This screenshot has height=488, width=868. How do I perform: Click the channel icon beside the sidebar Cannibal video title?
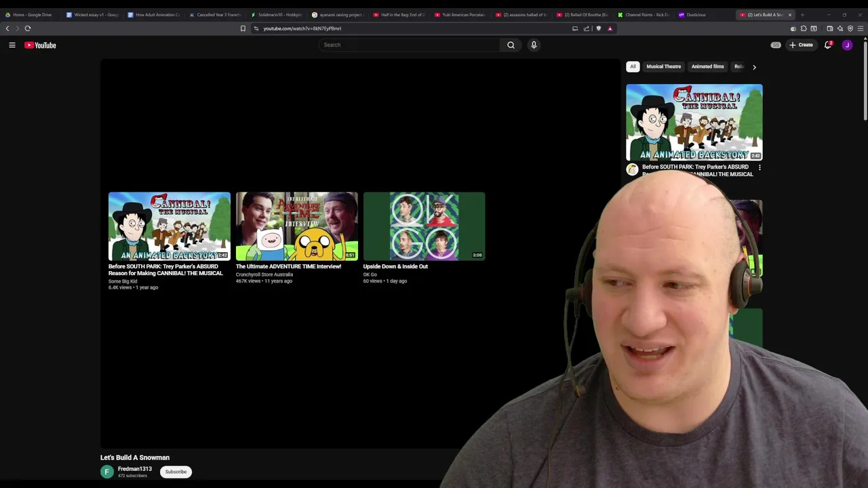(632, 169)
